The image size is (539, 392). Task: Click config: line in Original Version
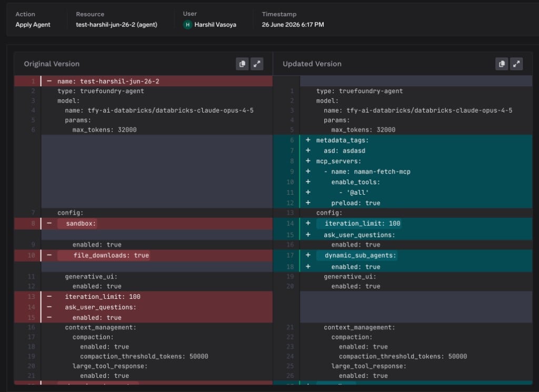point(71,213)
